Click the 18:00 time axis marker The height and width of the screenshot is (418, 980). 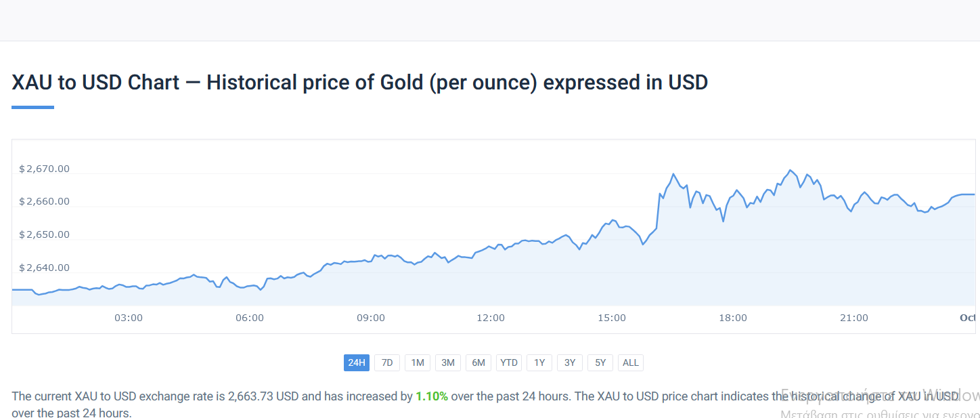tap(733, 318)
